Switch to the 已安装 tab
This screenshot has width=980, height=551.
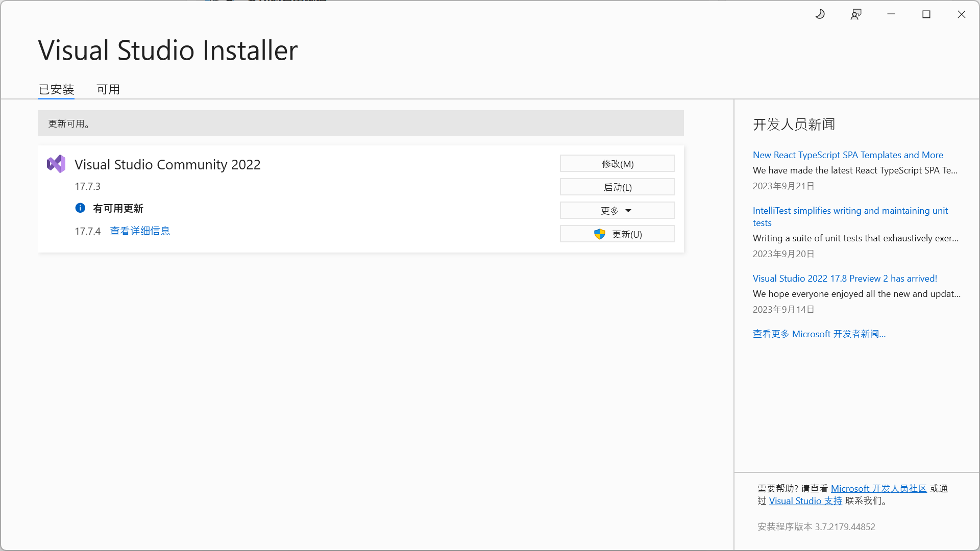(56, 89)
